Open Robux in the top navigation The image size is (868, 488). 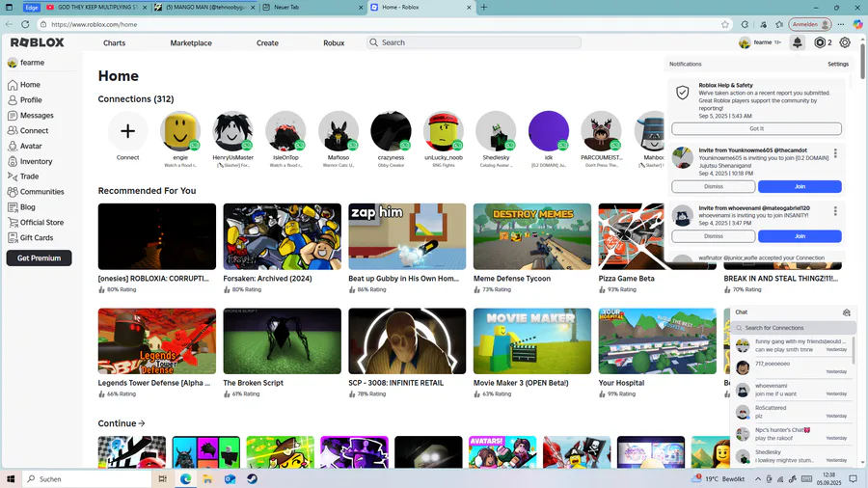pyautogui.click(x=334, y=43)
